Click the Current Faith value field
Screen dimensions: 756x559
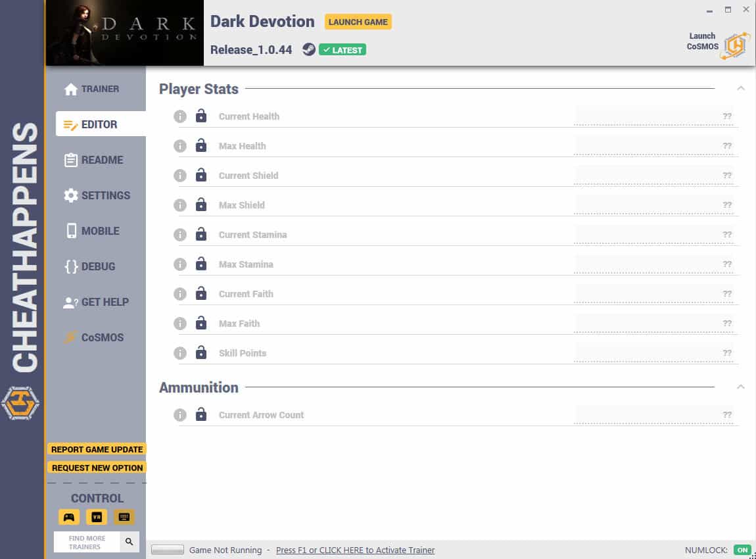(653, 294)
